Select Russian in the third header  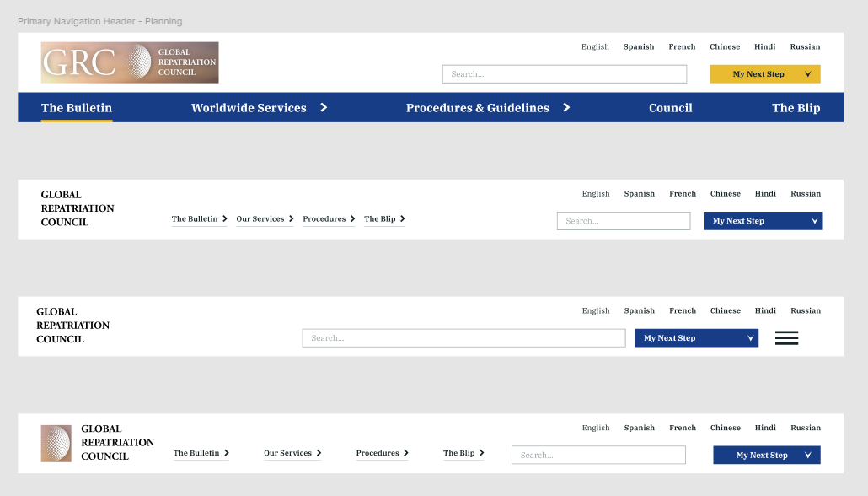coord(806,310)
